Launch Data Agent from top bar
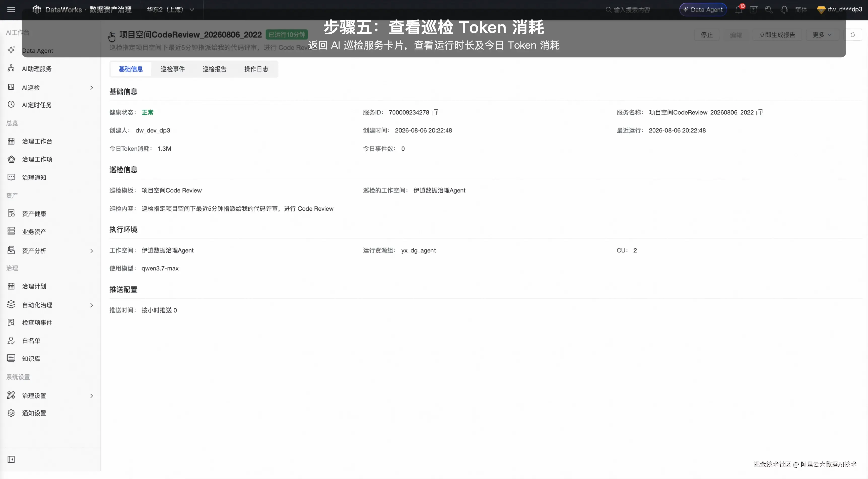868x479 pixels. tap(703, 9)
